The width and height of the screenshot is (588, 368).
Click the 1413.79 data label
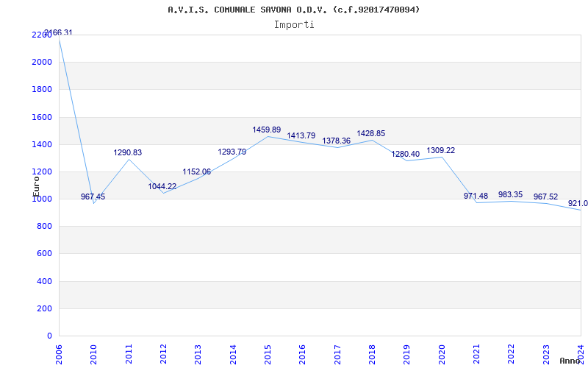click(x=301, y=136)
